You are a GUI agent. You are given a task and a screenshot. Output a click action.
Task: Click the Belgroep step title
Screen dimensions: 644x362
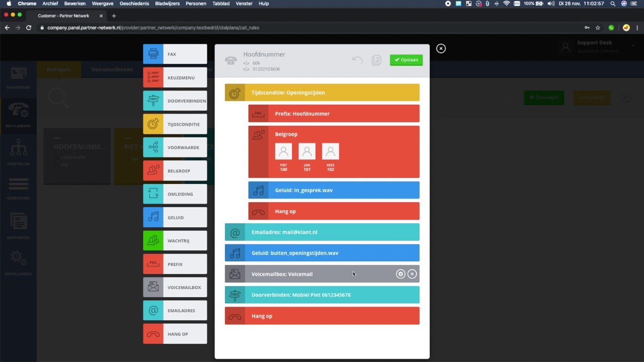click(x=286, y=134)
